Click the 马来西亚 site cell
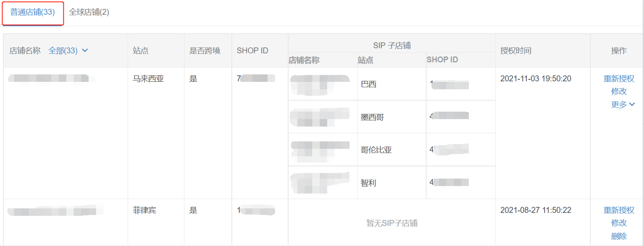Screen dimensions: 644x246 pyautogui.click(x=148, y=79)
